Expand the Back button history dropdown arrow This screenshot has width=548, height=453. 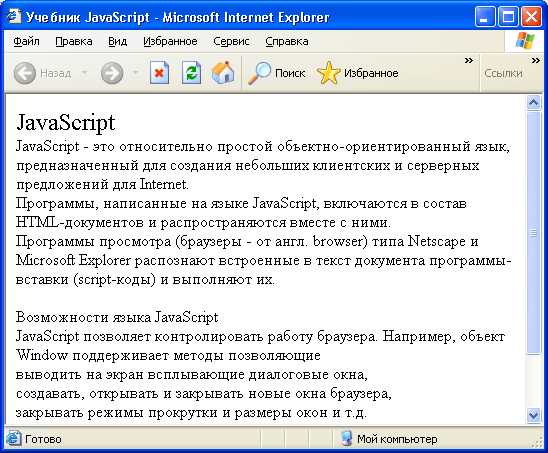click(x=84, y=73)
